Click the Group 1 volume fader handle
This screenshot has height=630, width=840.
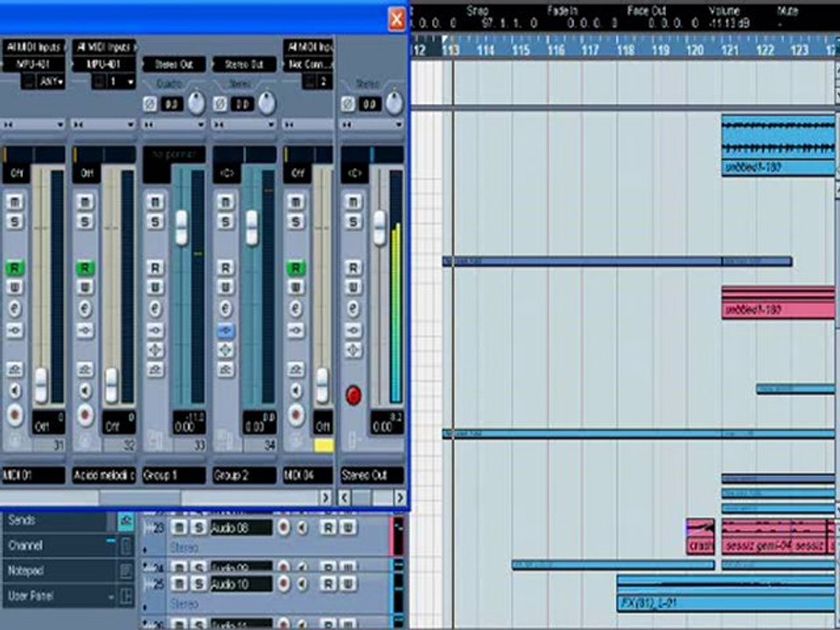(x=182, y=227)
